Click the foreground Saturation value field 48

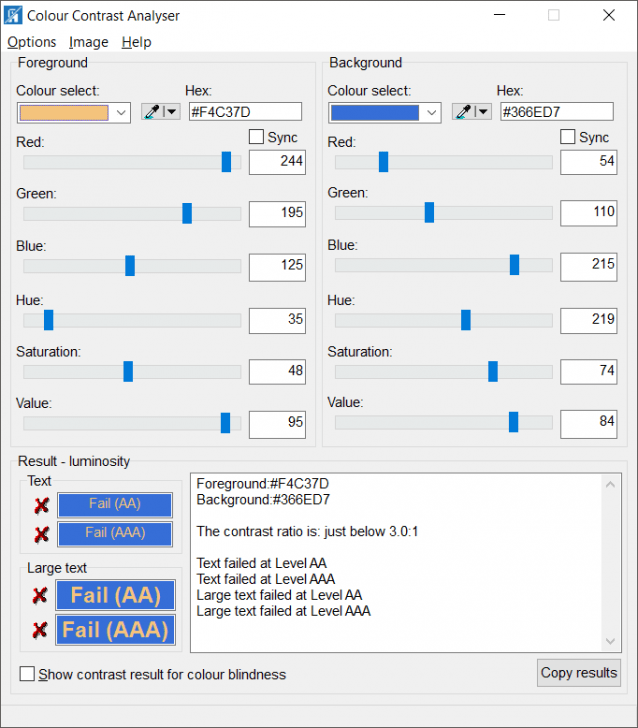277,371
